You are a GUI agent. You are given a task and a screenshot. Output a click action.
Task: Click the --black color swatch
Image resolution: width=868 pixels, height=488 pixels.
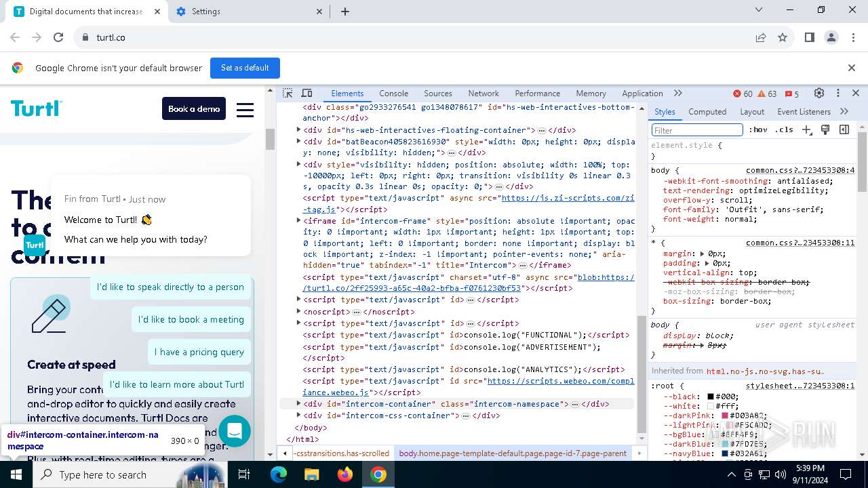click(711, 396)
